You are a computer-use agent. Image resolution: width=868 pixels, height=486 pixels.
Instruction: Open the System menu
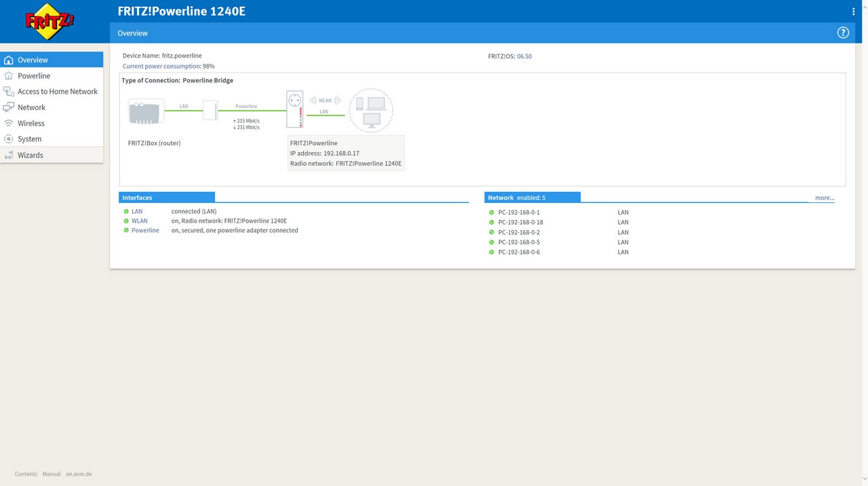[x=52, y=139]
